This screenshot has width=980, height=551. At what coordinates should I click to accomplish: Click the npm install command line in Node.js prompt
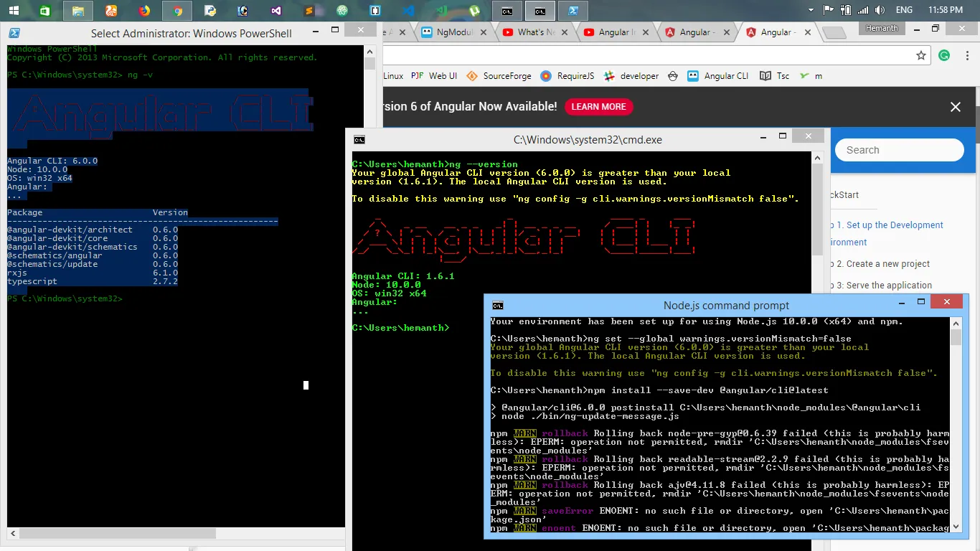[x=659, y=390]
